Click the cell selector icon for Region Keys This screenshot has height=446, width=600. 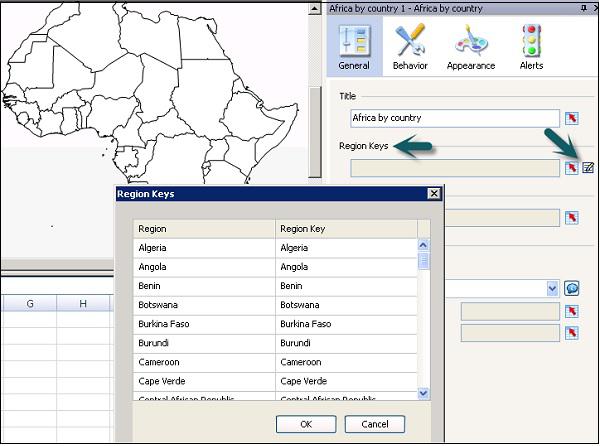pos(571,167)
